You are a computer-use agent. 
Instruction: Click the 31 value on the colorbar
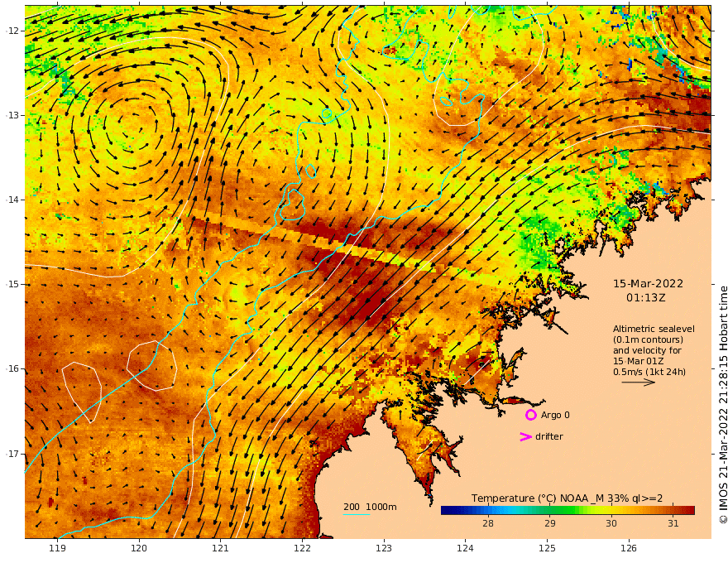point(673,523)
